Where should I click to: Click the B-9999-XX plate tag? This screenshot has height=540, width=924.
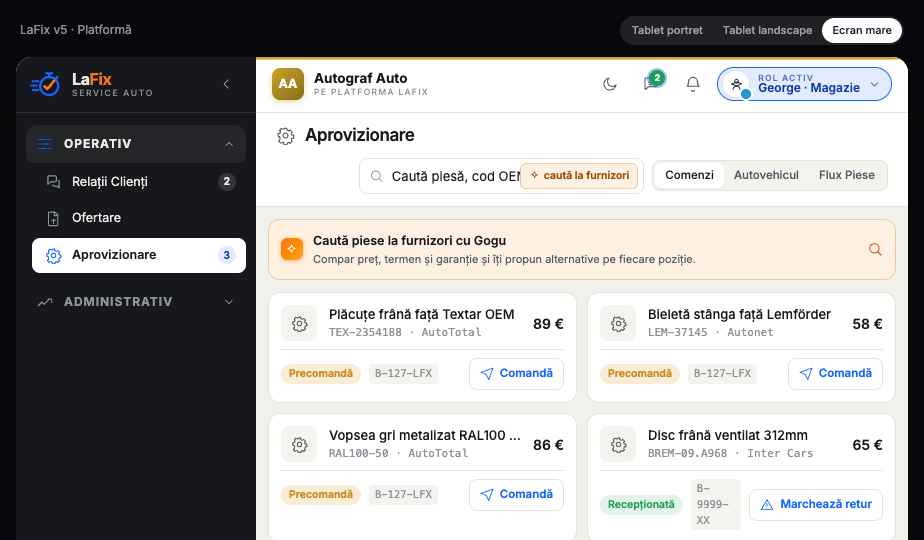coord(715,505)
